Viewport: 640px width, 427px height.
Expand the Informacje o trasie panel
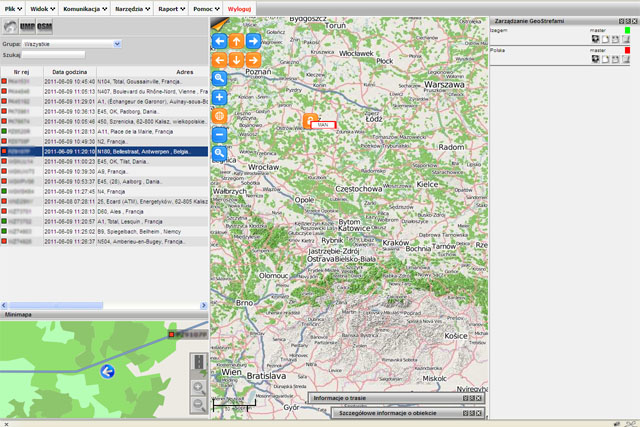(x=396, y=398)
